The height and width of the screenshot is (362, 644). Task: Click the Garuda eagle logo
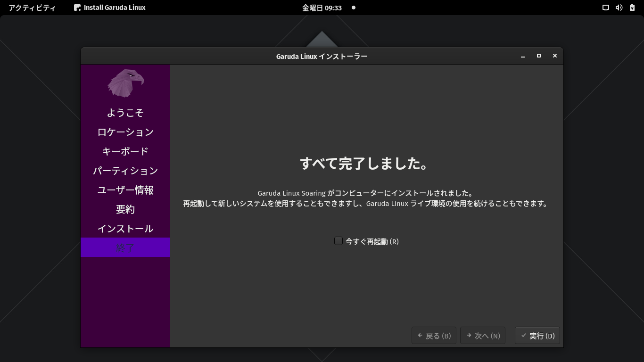coord(125,83)
